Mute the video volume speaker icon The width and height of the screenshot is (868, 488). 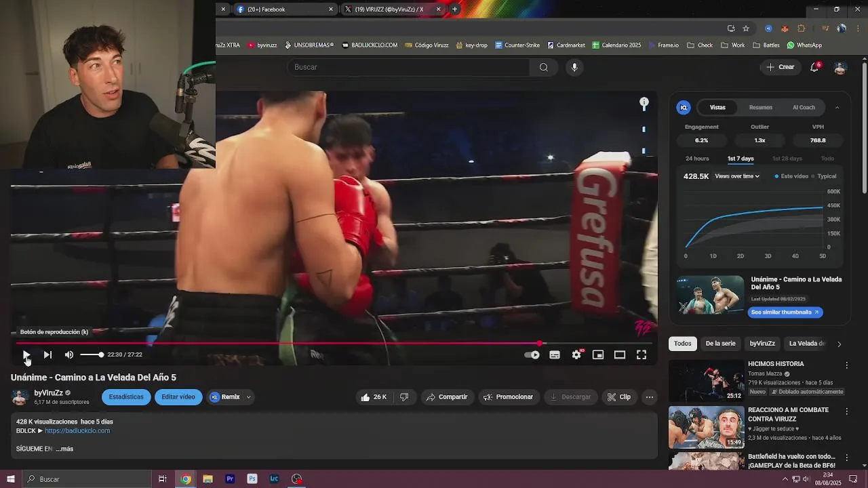tap(69, 354)
